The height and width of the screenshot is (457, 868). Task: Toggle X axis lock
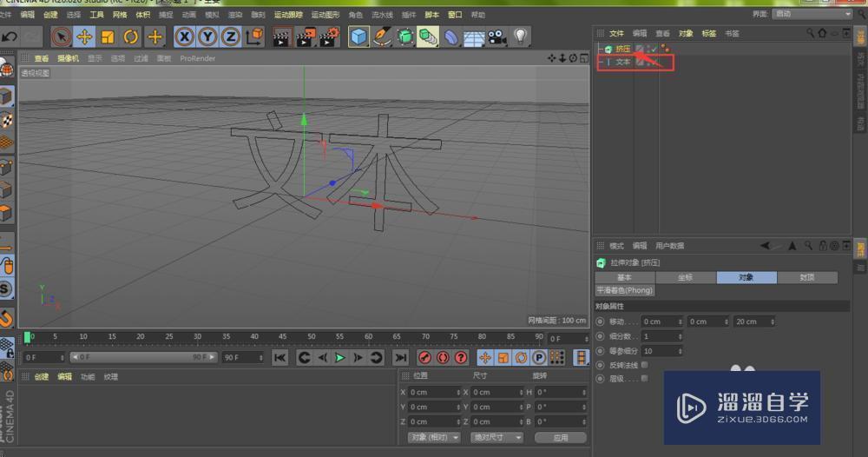tap(184, 36)
